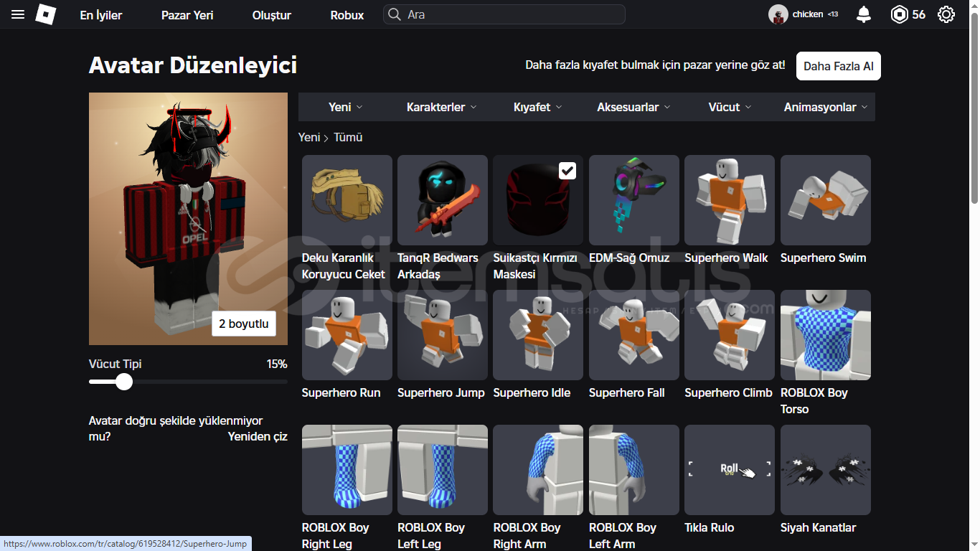This screenshot has width=980, height=551.
Task: Open the notifications bell
Action: tap(864, 14)
